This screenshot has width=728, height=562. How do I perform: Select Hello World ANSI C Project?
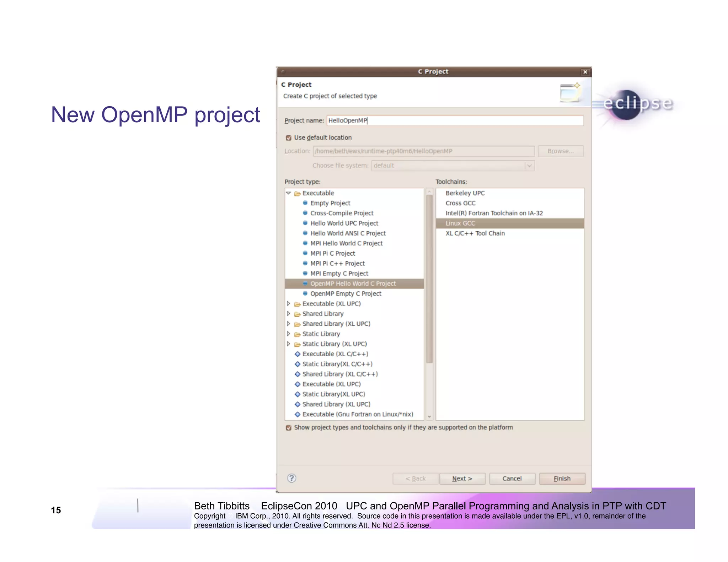point(348,233)
